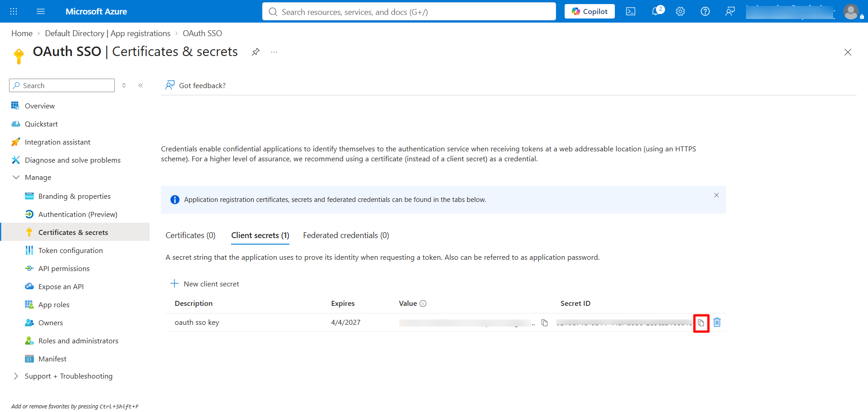Toggle expand all sidebar sections arrows
This screenshot has height=412, width=868.
(124, 85)
